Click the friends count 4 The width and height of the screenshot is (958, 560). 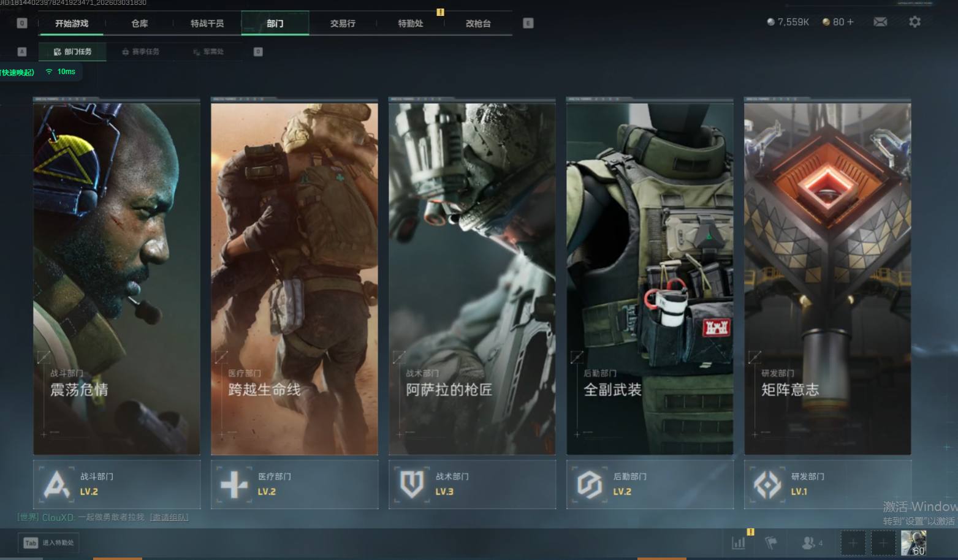tap(821, 543)
